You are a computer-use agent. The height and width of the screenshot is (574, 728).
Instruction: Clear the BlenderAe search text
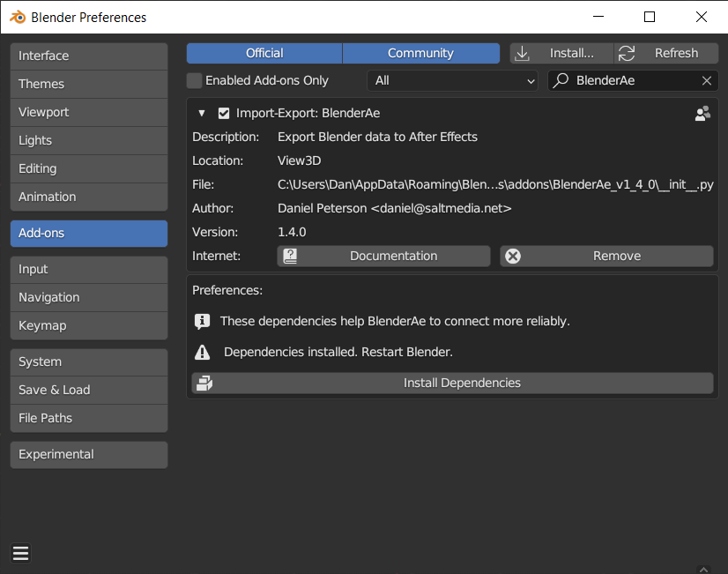[x=707, y=81]
